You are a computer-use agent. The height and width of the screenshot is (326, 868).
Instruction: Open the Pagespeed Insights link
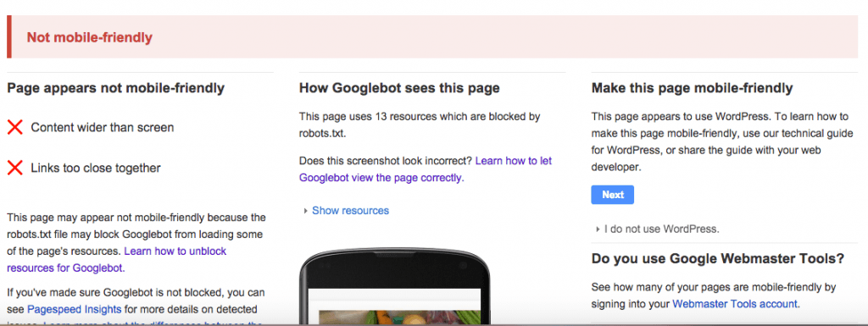pos(75,309)
